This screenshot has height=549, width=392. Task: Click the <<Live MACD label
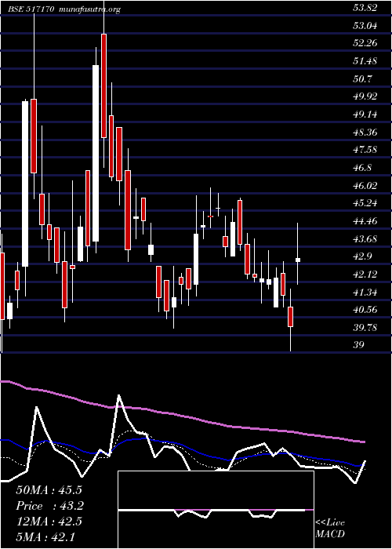click(330, 529)
